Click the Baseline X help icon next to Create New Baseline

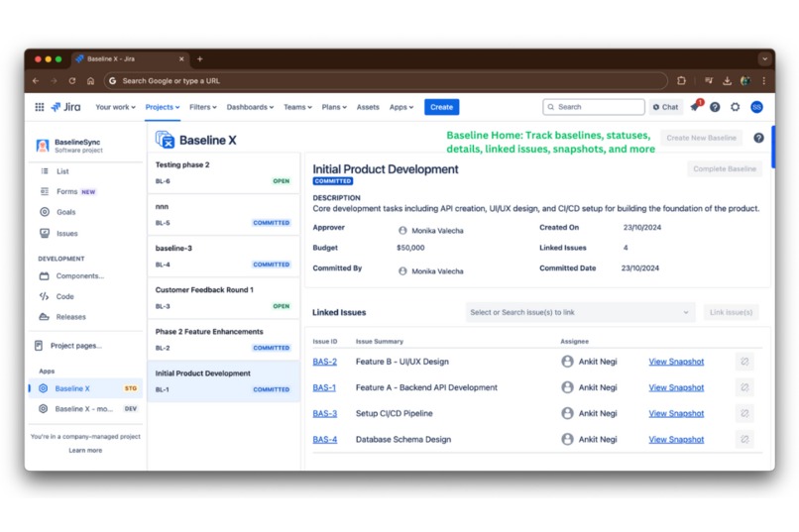point(758,138)
